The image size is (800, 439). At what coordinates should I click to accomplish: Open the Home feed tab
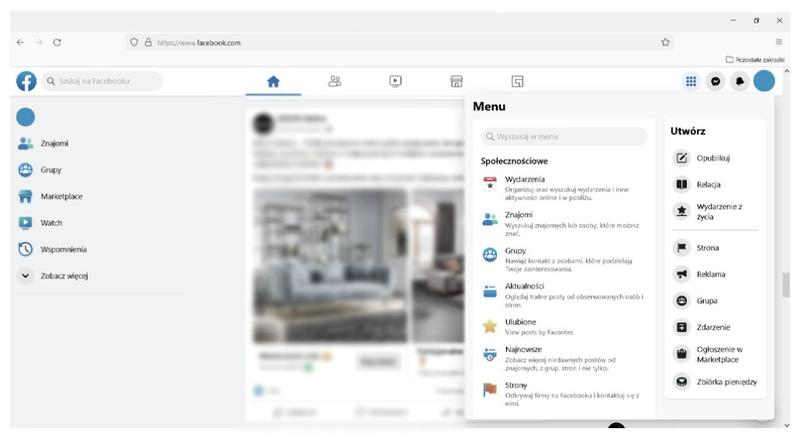(x=273, y=81)
